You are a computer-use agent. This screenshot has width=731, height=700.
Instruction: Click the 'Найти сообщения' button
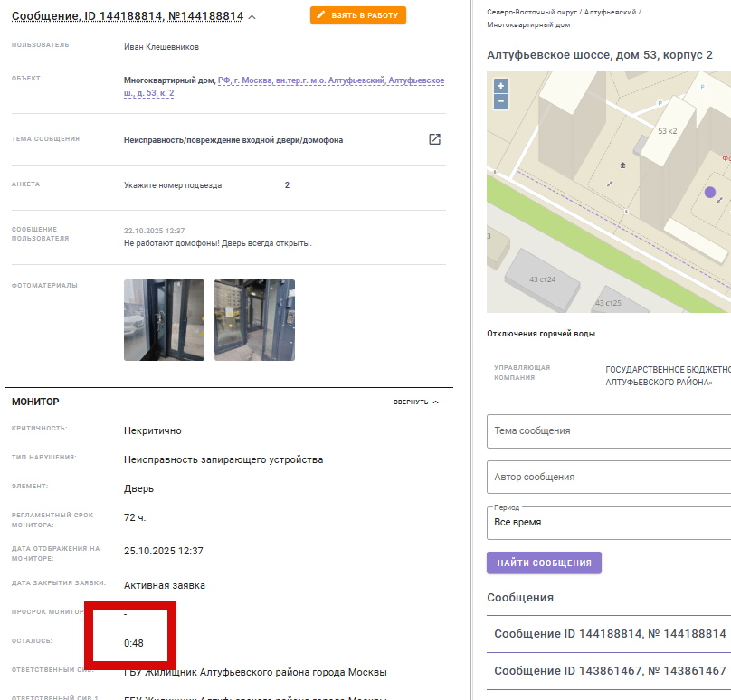coord(544,563)
